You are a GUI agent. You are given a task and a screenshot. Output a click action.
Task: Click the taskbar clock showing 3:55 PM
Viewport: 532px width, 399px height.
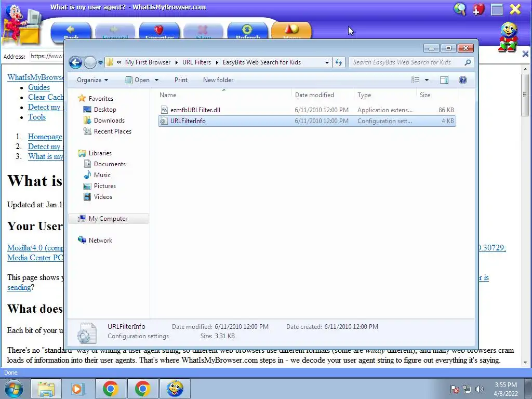click(506, 389)
